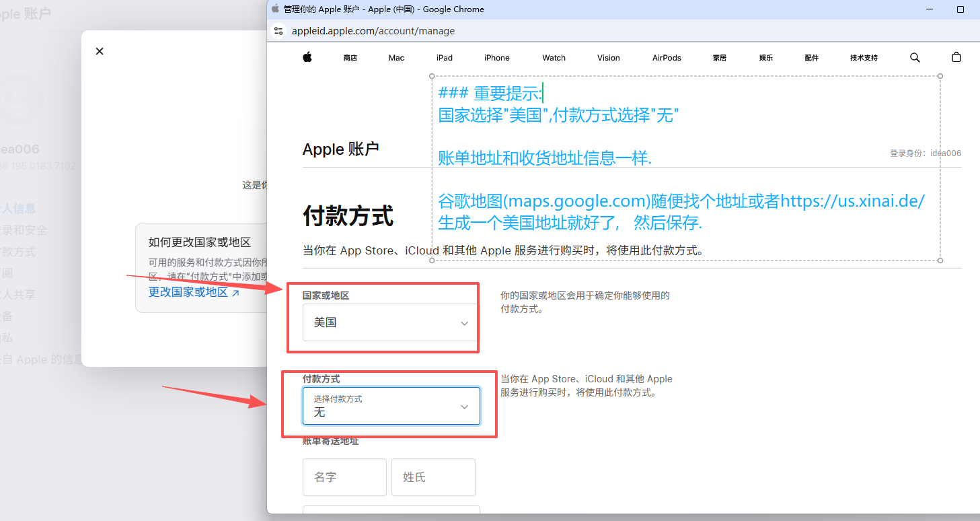This screenshot has height=521, width=980.
Task: Open the Watch navigation item
Action: [554, 58]
